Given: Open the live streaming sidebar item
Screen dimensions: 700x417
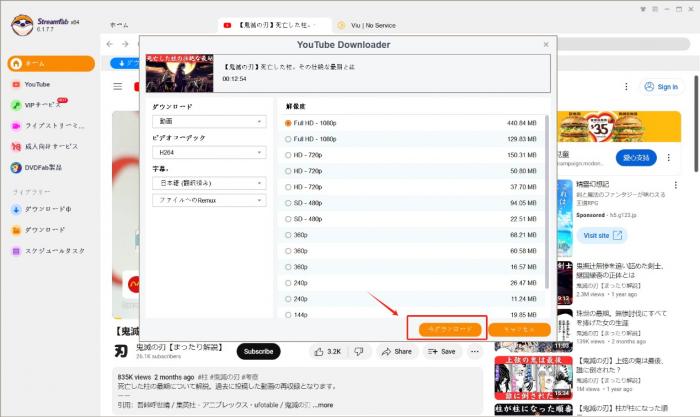Looking at the screenshot, I should pos(47,125).
